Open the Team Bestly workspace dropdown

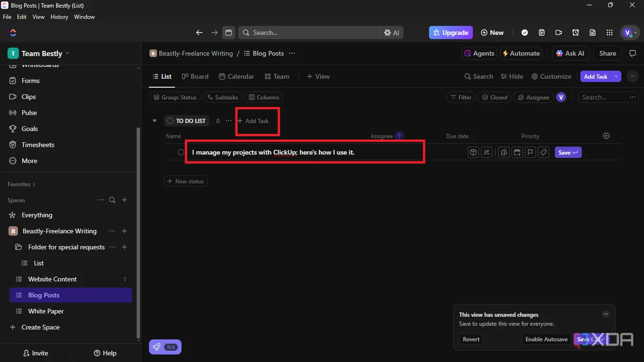click(x=39, y=53)
